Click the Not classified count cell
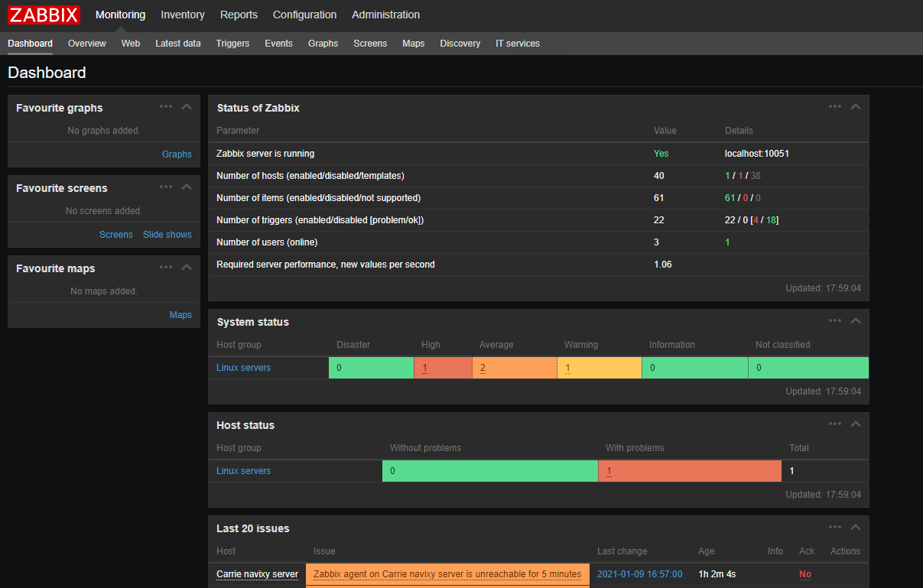The image size is (923, 588). [x=808, y=368]
